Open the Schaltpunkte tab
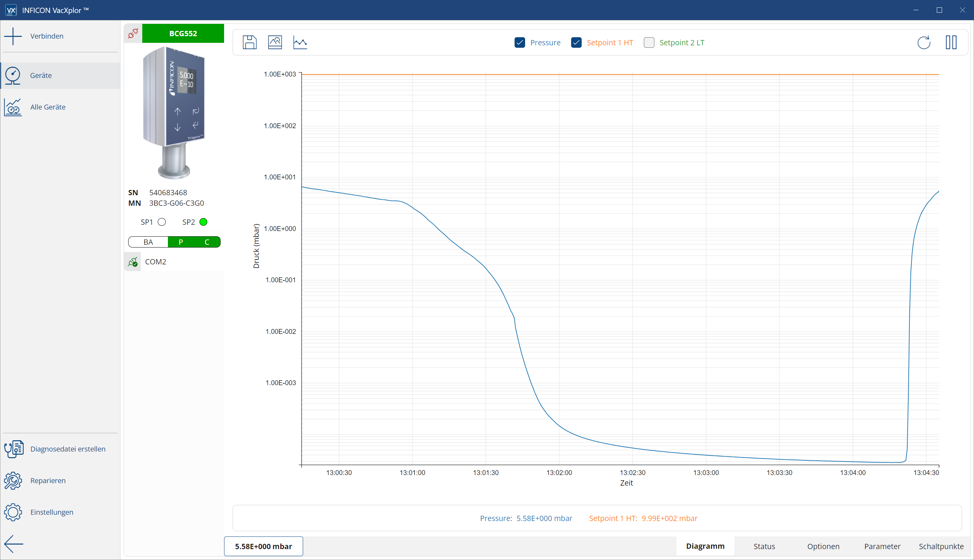Image resolution: width=974 pixels, height=560 pixels. click(x=941, y=546)
